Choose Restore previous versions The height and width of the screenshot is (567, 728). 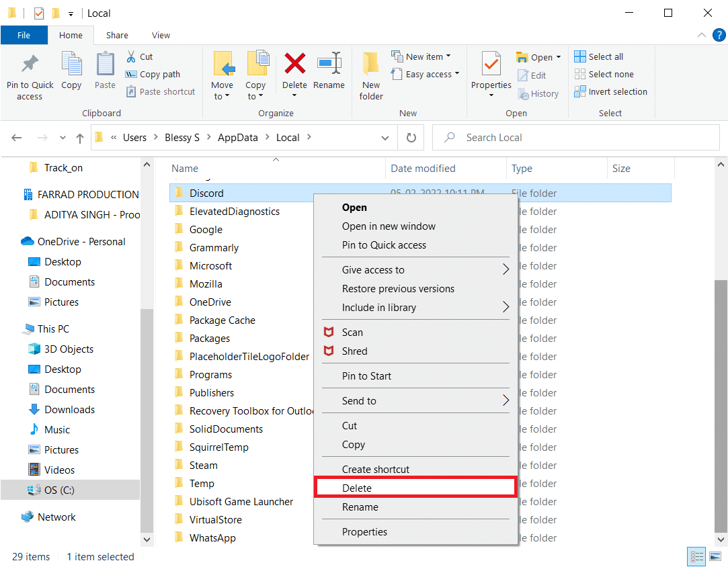pyautogui.click(x=415, y=289)
